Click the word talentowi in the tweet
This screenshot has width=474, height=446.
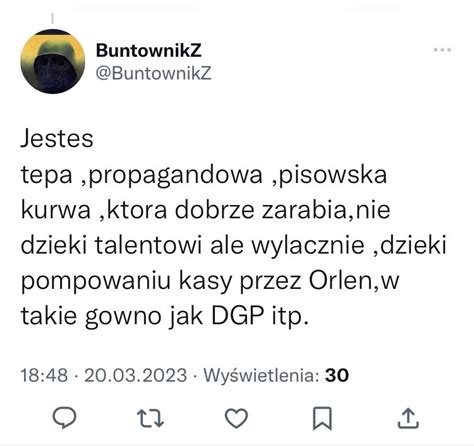click(148, 246)
